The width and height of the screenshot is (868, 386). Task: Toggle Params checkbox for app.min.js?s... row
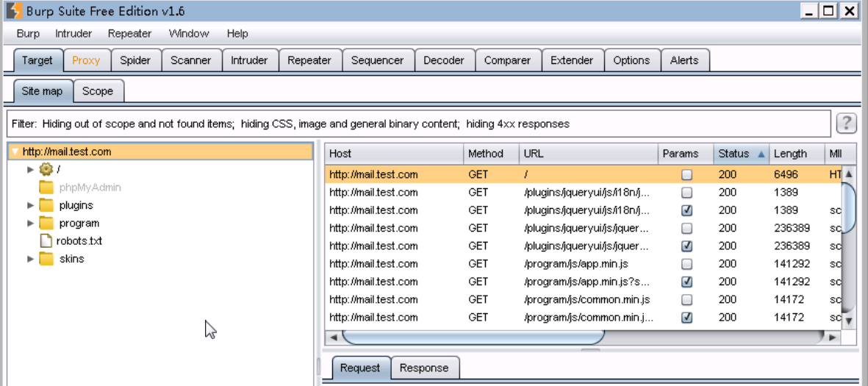[687, 282]
